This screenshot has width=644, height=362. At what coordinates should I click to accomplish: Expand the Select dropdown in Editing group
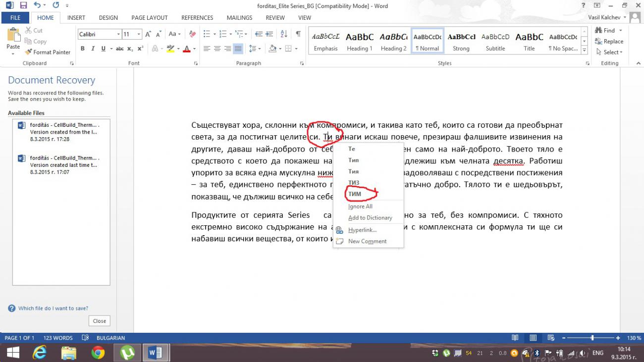tap(613, 52)
